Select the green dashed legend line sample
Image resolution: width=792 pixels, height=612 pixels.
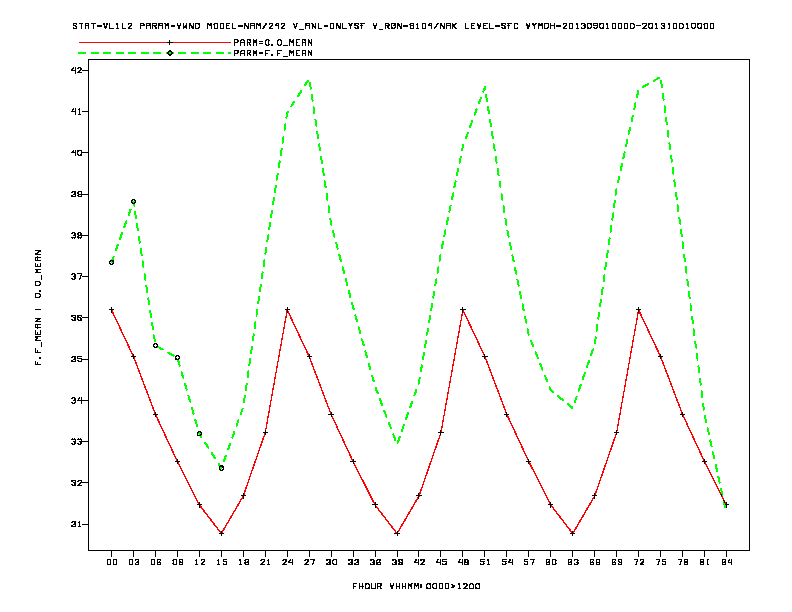(x=155, y=53)
